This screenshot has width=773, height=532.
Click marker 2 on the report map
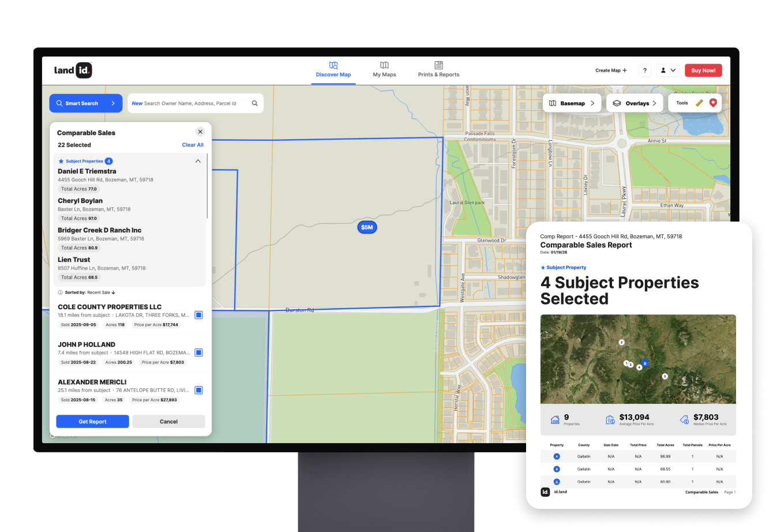(621, 342)
